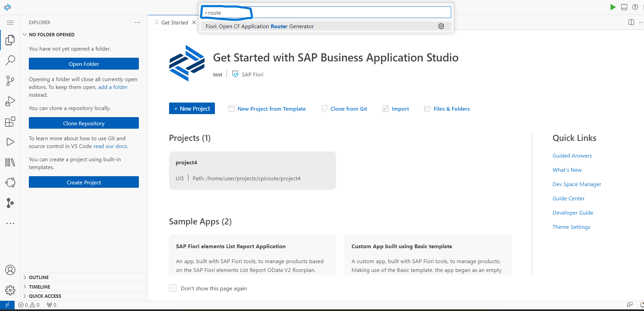
Task: Collapse the NO FOLDER OPENED section
Action: 24,34
